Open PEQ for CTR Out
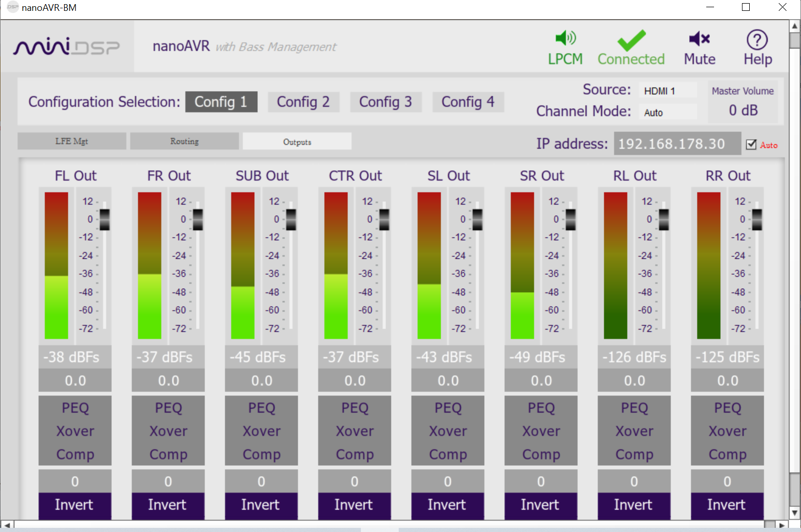801x532 pixels. tap(355, 408)
